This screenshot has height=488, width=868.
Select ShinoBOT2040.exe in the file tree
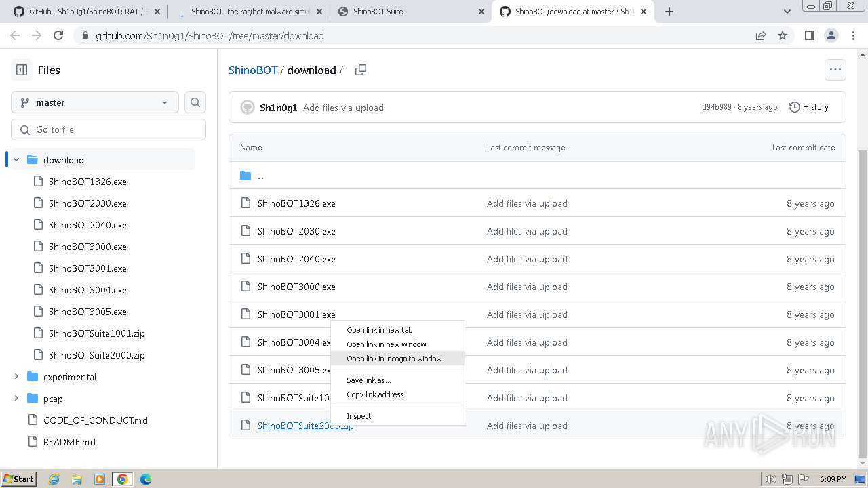click(87, 225)
